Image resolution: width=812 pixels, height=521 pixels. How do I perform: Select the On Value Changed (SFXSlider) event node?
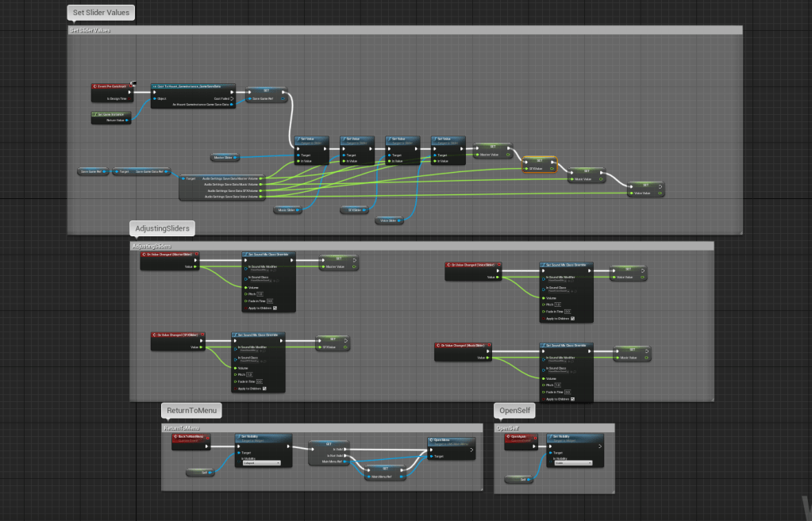(x=177, y=335)
